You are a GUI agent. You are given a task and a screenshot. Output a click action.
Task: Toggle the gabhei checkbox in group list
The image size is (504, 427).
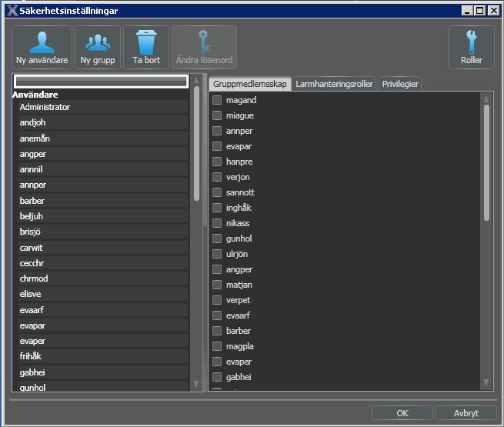pos(217,377)
